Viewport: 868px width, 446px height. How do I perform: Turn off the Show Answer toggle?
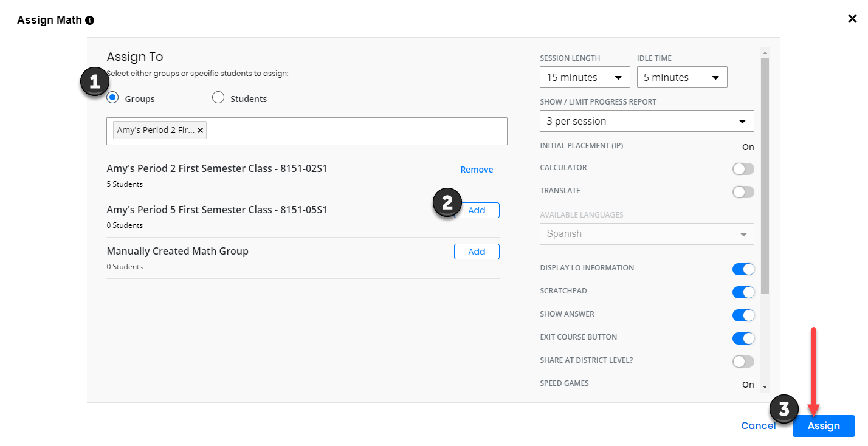click(743, 315)
